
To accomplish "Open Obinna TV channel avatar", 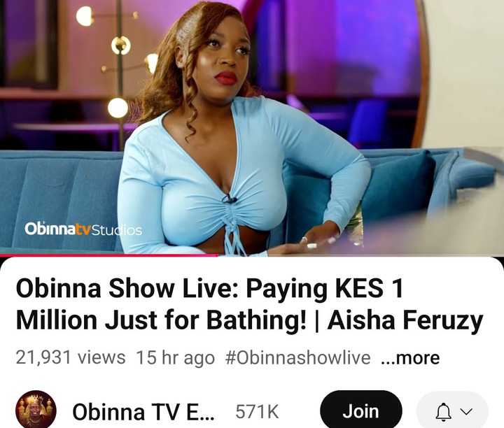I will 36,410.
